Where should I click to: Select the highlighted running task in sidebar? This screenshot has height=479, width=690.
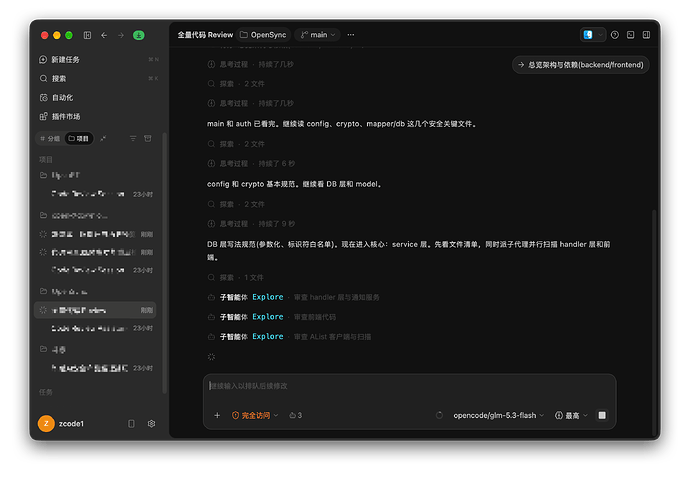click(95, 310)
